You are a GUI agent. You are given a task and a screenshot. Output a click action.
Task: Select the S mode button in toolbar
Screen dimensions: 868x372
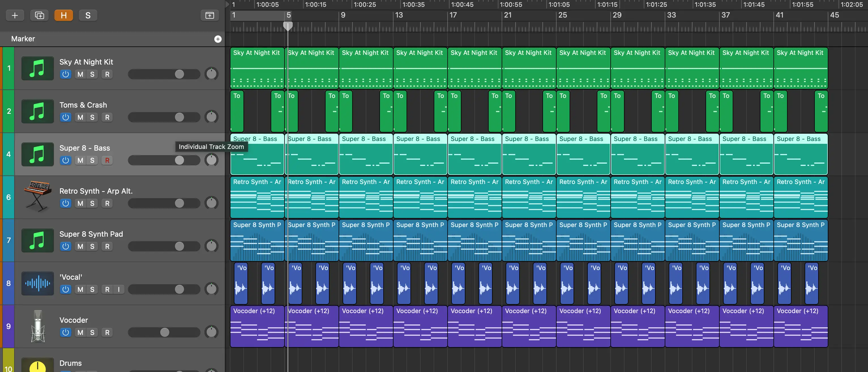tap(87, 15)
